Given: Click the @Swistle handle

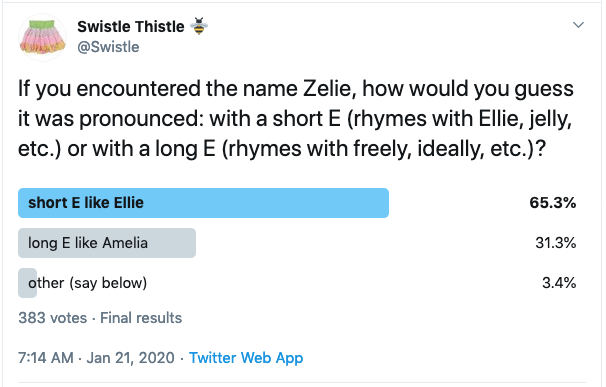Looking at the screenshot, I should [108, 47].
